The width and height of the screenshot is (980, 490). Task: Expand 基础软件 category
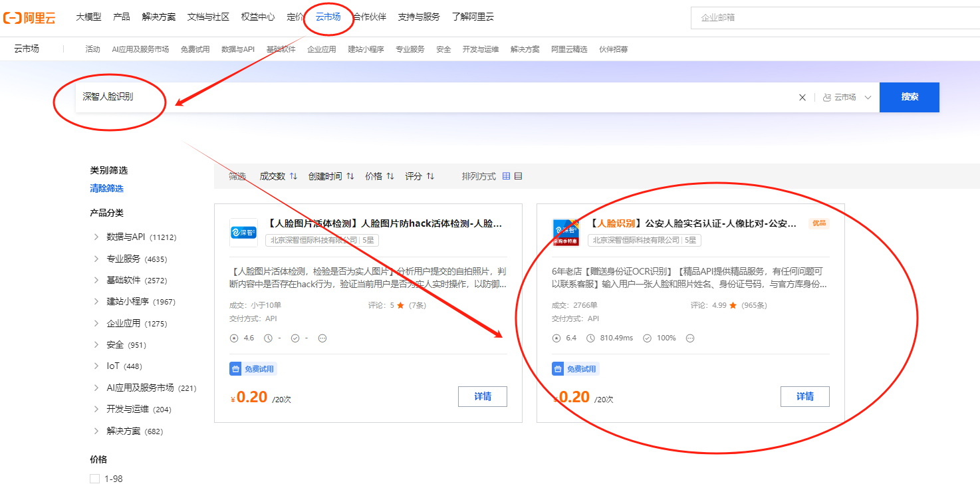(97, 281)
